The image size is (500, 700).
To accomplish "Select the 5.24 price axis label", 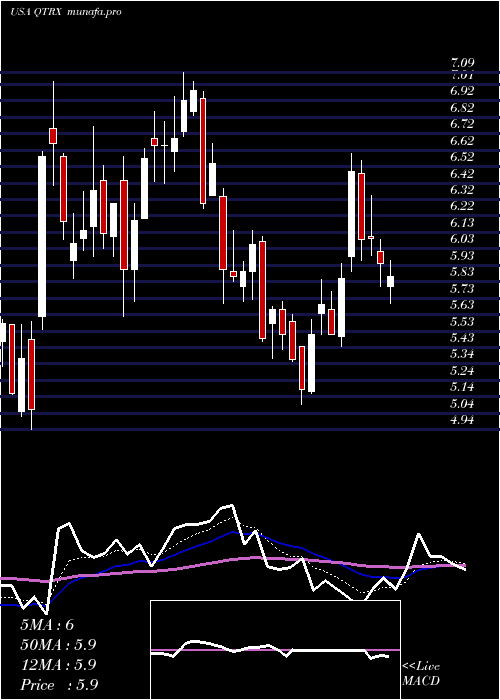I will tap(462, 371).
